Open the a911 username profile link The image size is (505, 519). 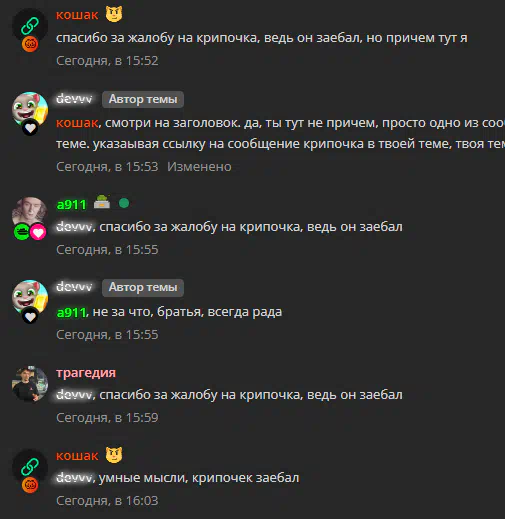tap(71, 204)
